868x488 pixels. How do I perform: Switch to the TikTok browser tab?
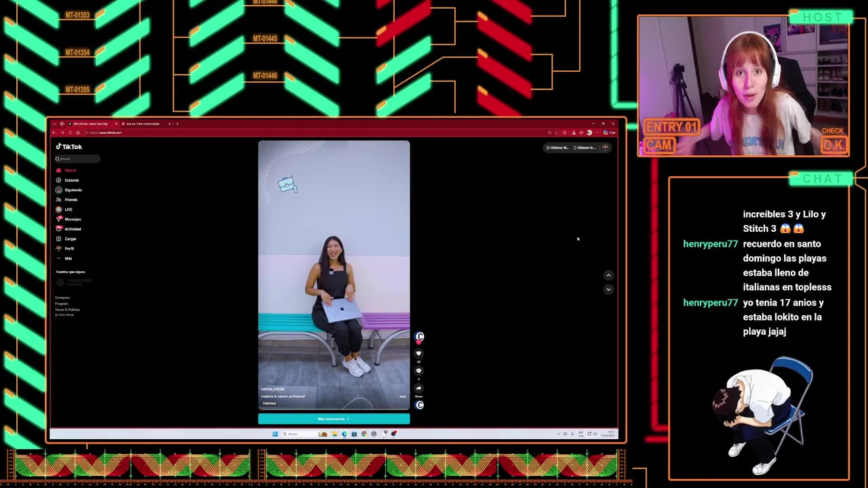click(92, 123)
